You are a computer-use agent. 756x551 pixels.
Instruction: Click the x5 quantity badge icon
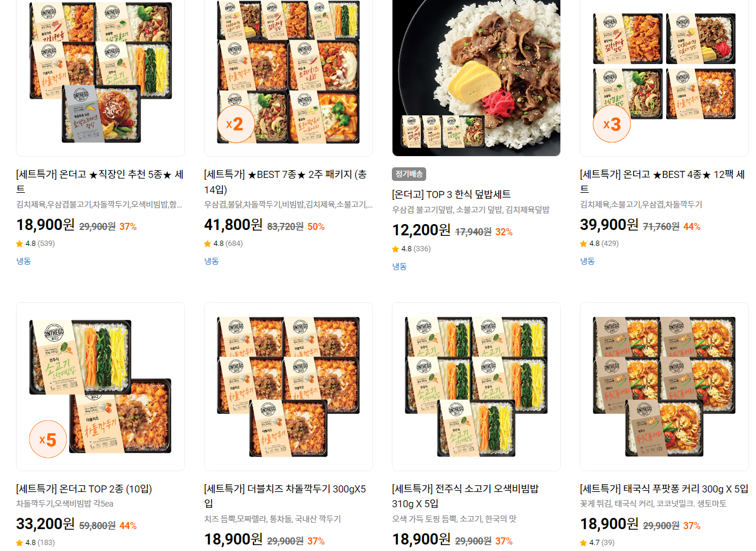(48, 439)
